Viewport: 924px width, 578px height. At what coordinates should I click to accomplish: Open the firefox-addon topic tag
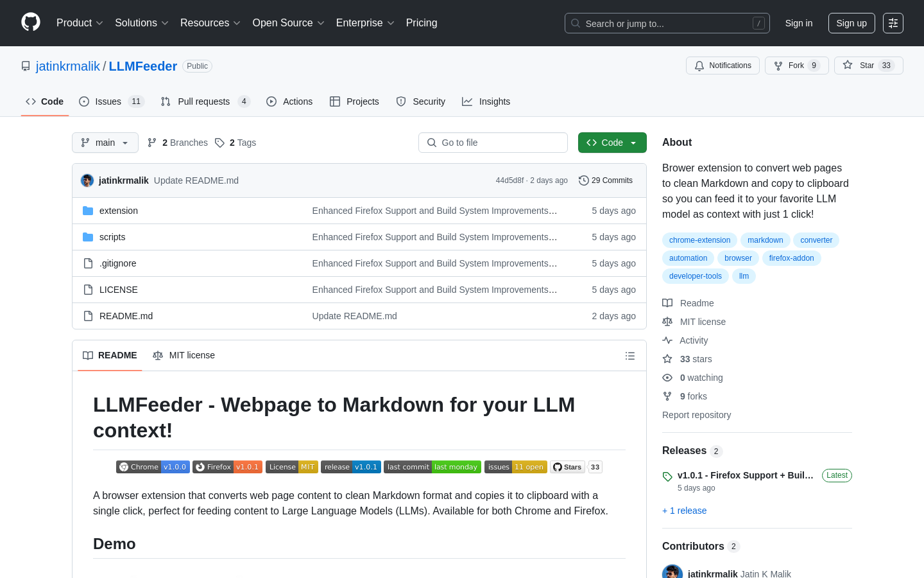791,258
